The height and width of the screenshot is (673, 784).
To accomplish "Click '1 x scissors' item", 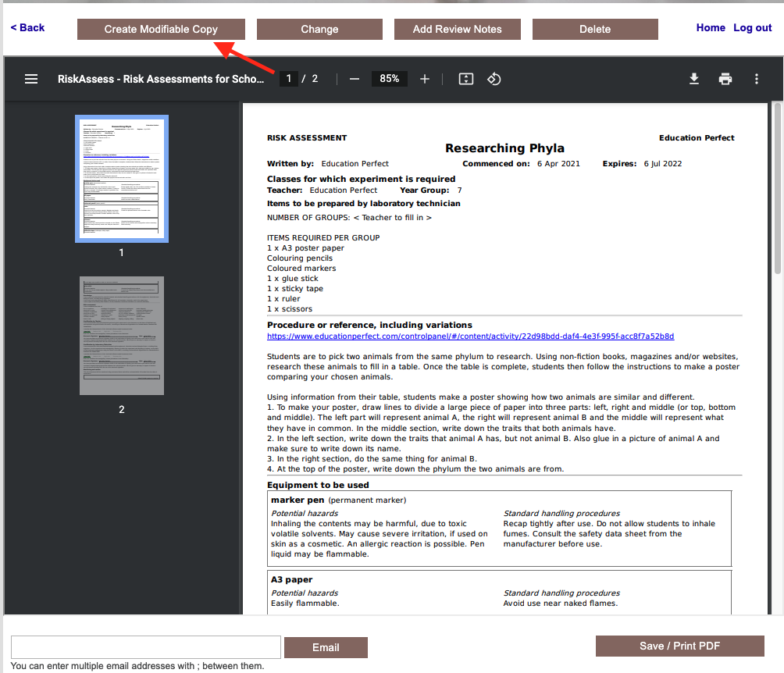I will 290,309.
